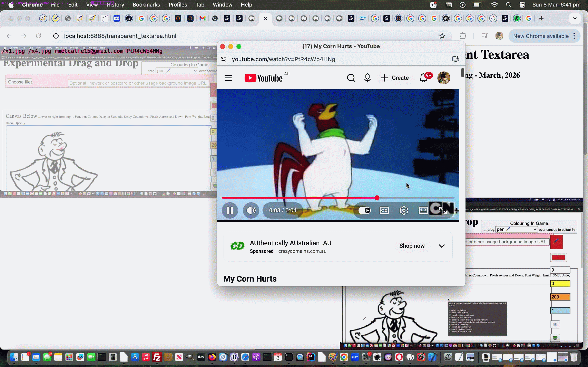Open YouTube player settings gear
The height and width of the screenshot is (367, 588).
tap(404, 210)
